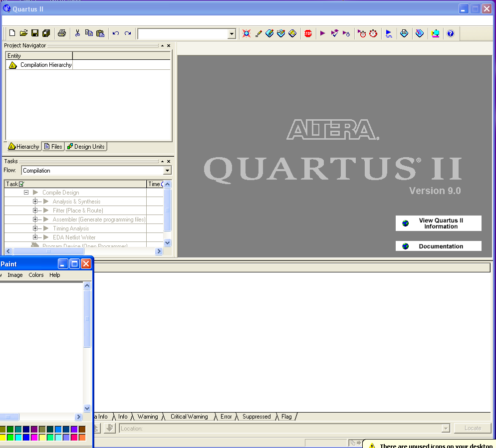Open the Info messages tab
This screenshot has height=448, width=496.
123,417
